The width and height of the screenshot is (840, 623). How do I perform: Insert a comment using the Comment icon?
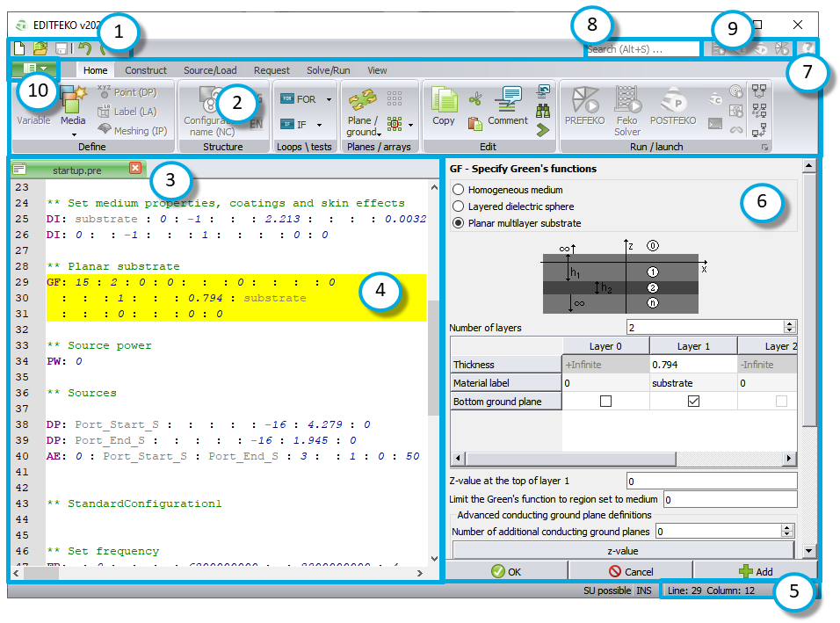pyautogui.click(x=510, y=105)
